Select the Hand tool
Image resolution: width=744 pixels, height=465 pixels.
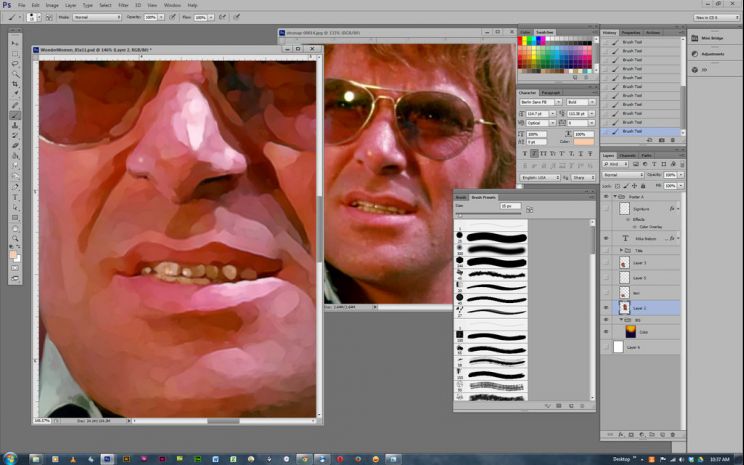pyautogui.click(x=15, y=229)
